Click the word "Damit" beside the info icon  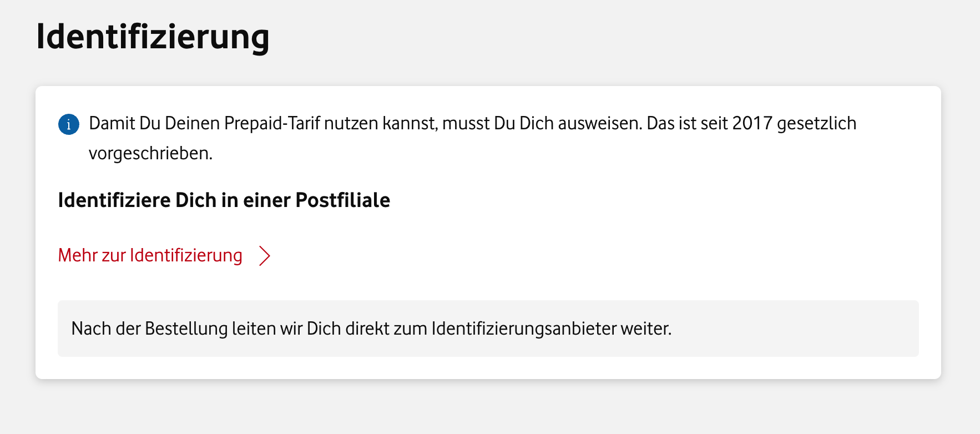pyautogui.click(x=112, y=123)
